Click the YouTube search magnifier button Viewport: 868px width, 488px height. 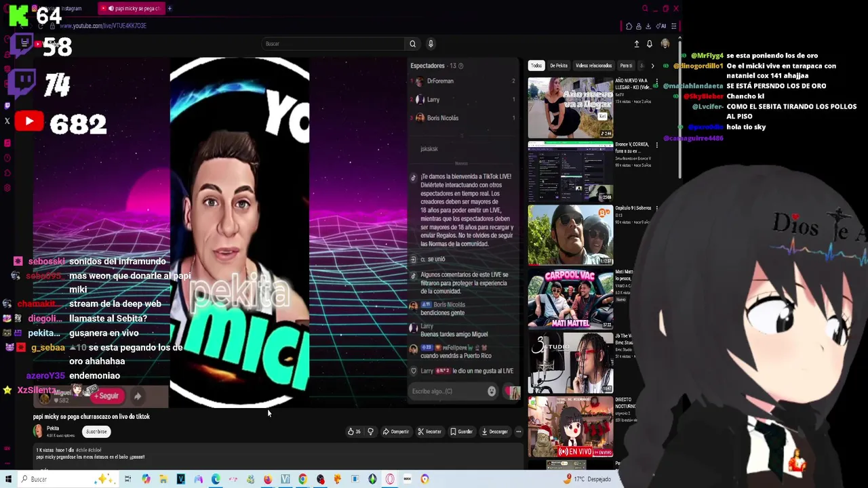412,44
